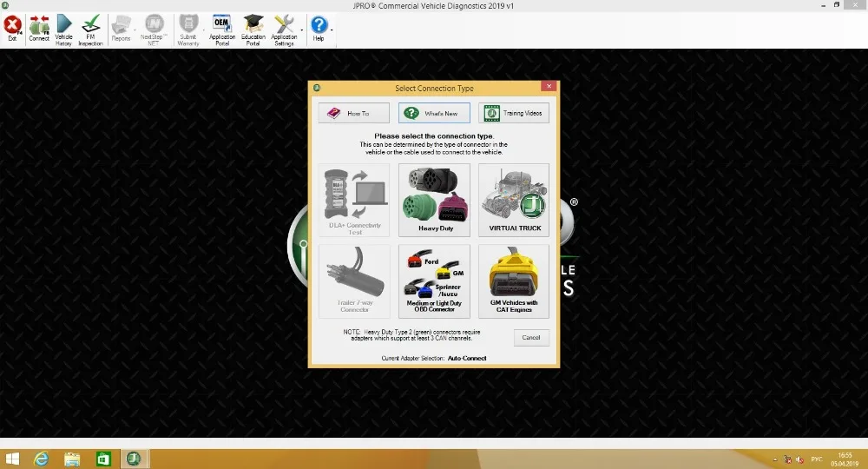Screen dimensions: 868x469
Task: Open the PM Inspection tool
Action: coord(91,30)
